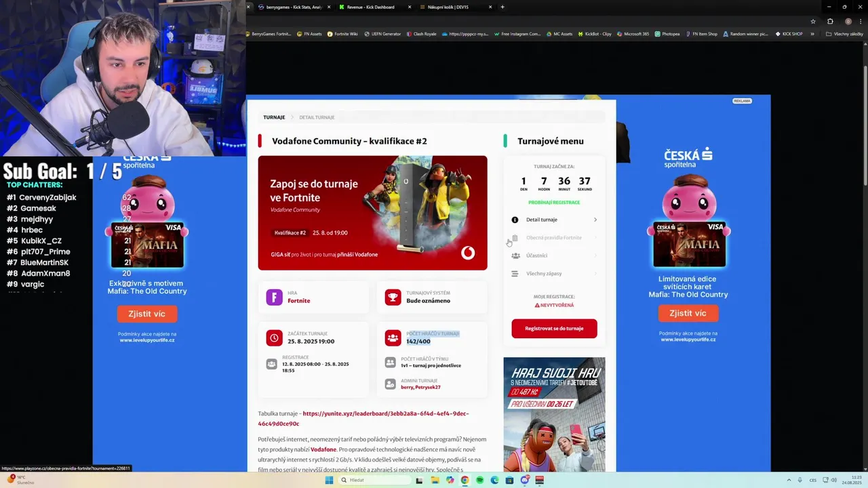Open KICK SHOP bookmark

pyautogui.click(x=789, y=34)
